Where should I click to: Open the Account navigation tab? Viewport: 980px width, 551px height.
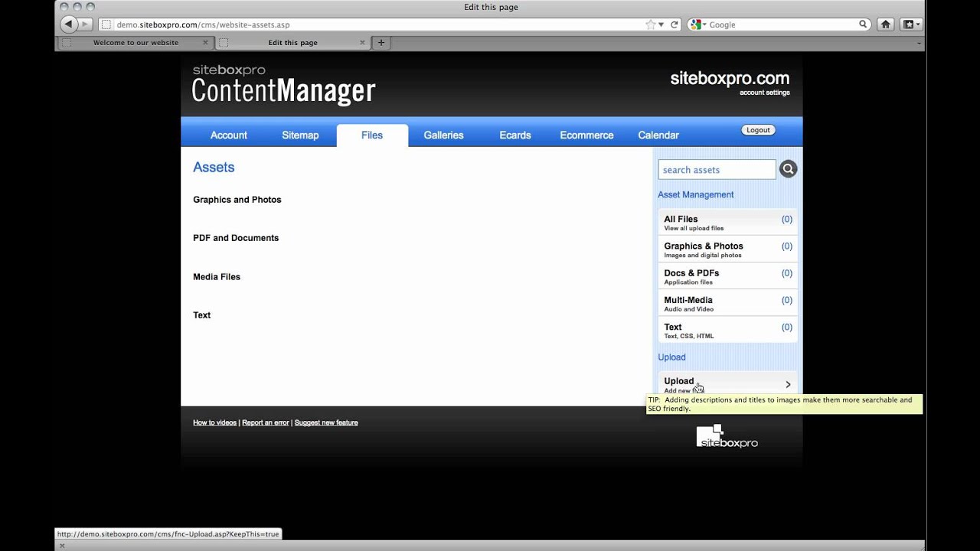coord(229,135)
